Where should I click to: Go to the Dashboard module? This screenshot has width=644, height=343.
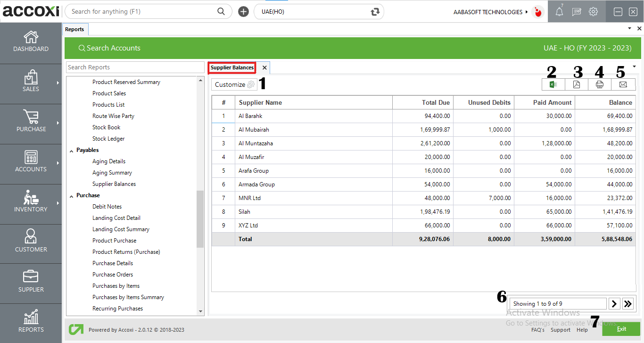(31, 42)
